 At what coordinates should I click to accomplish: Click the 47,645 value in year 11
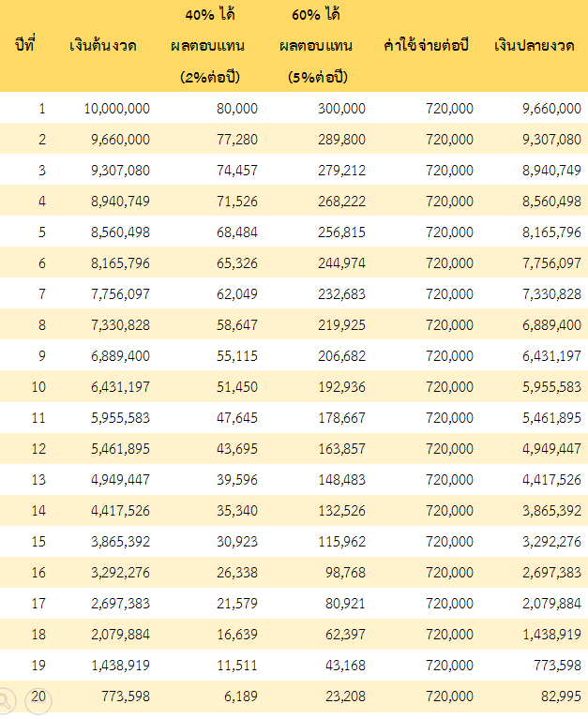pyautogui.click(x=238, y=418)
